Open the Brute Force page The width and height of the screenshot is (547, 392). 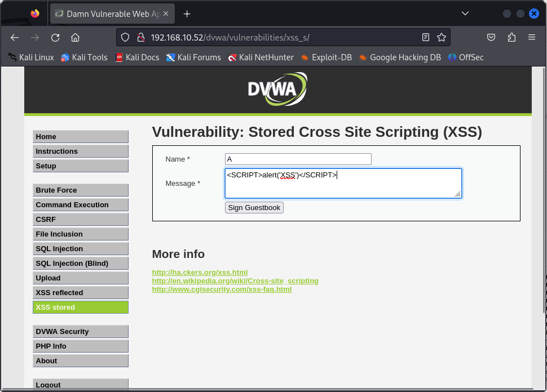tap(81, 190)
